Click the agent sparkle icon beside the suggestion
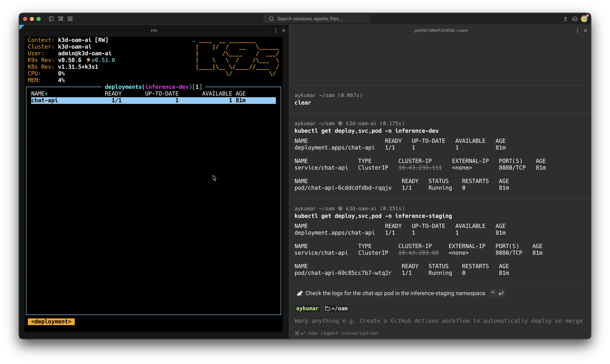The image size is (610, 364). click(300, 293)
